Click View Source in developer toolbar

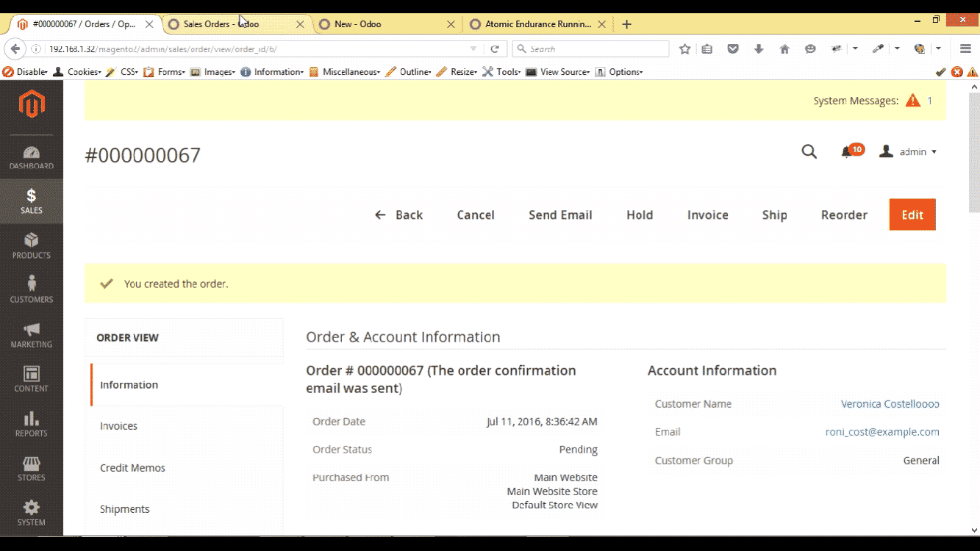click(558, 72)
